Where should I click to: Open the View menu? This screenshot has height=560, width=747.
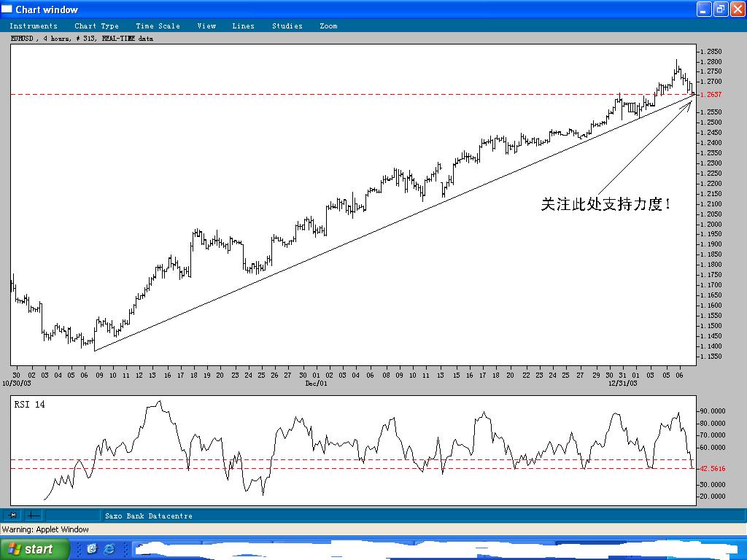[206, 26]
